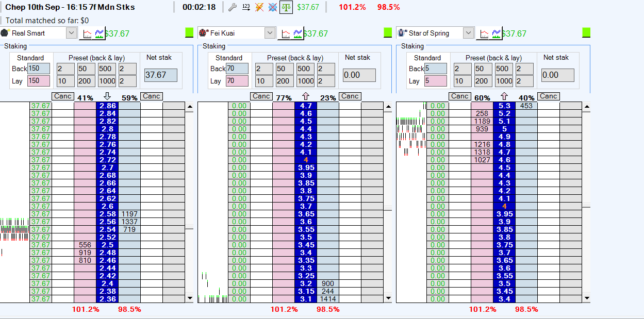Select preset stake 200 in Star of Spring staking
Image resolution: width=644 pixels, height=319 pixels.
click(483, 81)
